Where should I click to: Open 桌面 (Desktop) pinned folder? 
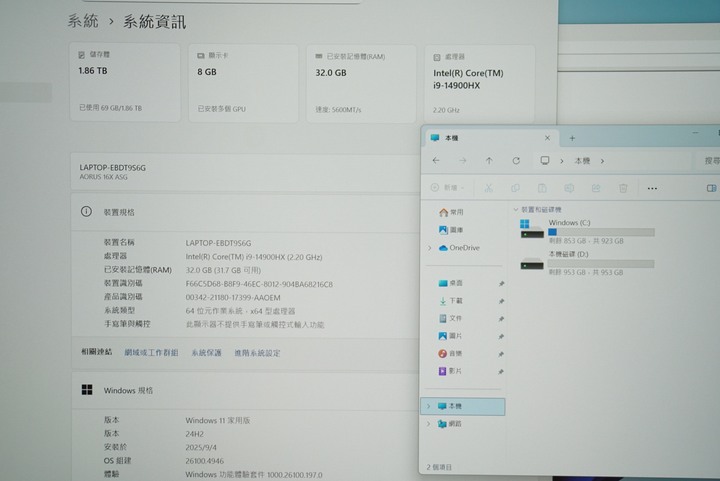click(x=450, y=283)
